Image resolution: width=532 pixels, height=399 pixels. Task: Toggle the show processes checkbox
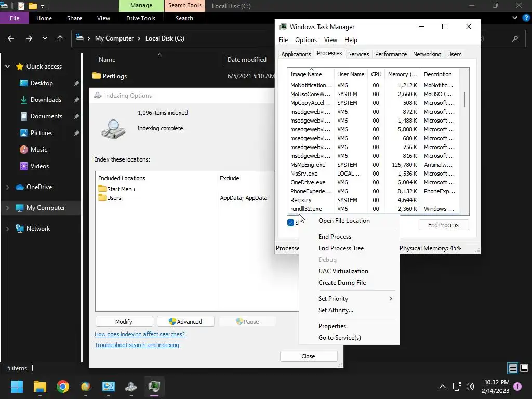290,223
